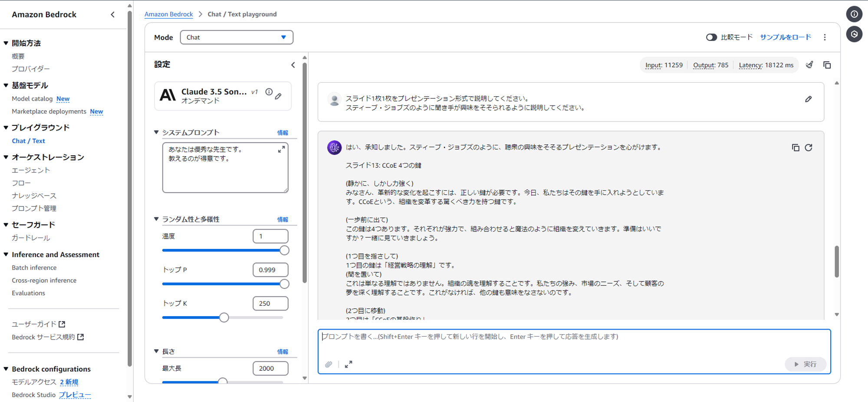Regenerate the assistant response
Viewport: 868px width, 402px height.
(x=809, y=148)
